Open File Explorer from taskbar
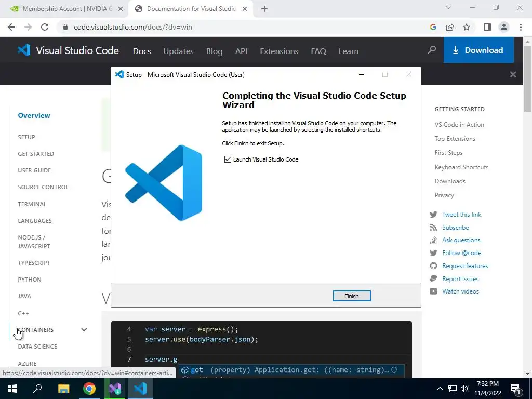Image resolution: width=532 pixels, height=399 pixels. pyautogui.click(x=63, y=389)
